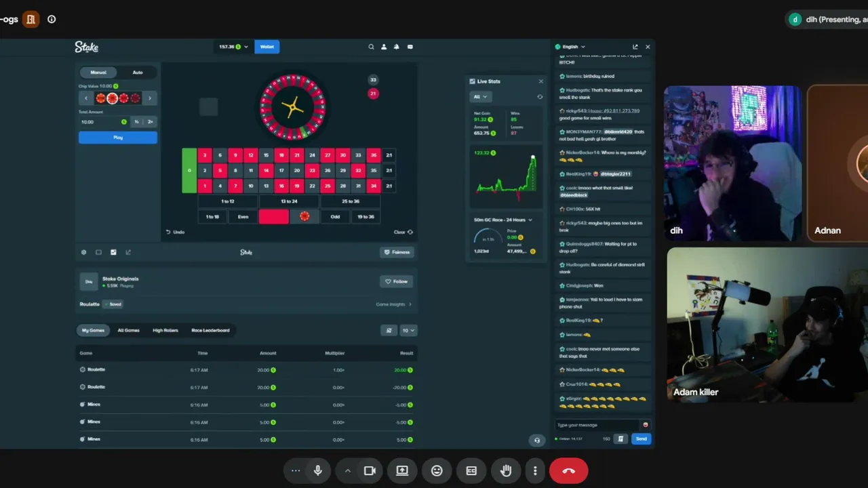868x488 pixels.
Task: Open the Stake search icon
Action: coord(371,47)
